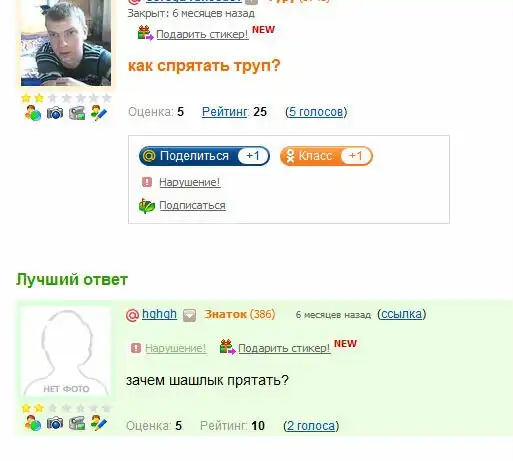Click the pencil blog icon under asker's photo

pyautogui.click(x=99, y=113)
